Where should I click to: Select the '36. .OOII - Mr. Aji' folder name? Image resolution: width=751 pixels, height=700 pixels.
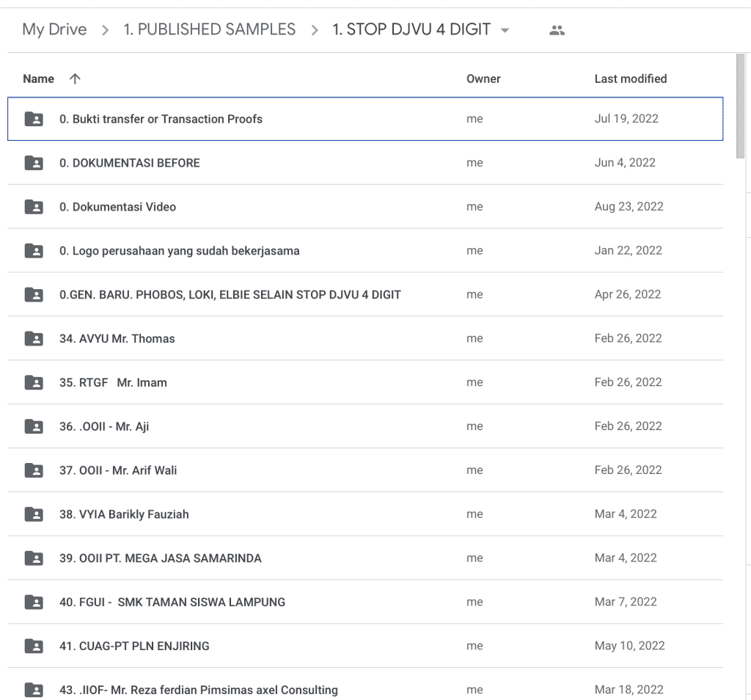[104, 426]
